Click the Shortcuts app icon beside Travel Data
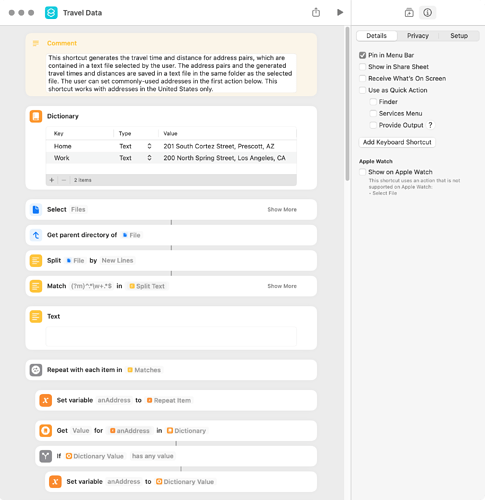Image resolution: width=485 pixels, height=500 pixels. coord(51,13)
